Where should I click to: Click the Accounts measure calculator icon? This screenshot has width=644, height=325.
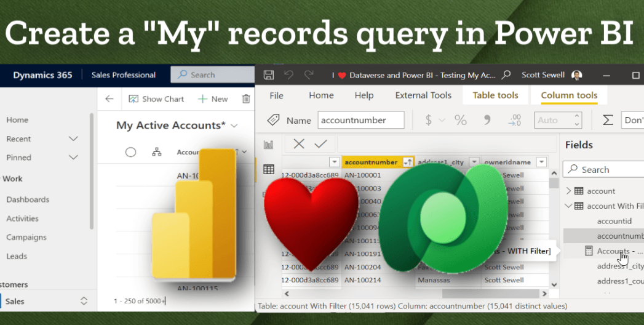click(589, 251)
